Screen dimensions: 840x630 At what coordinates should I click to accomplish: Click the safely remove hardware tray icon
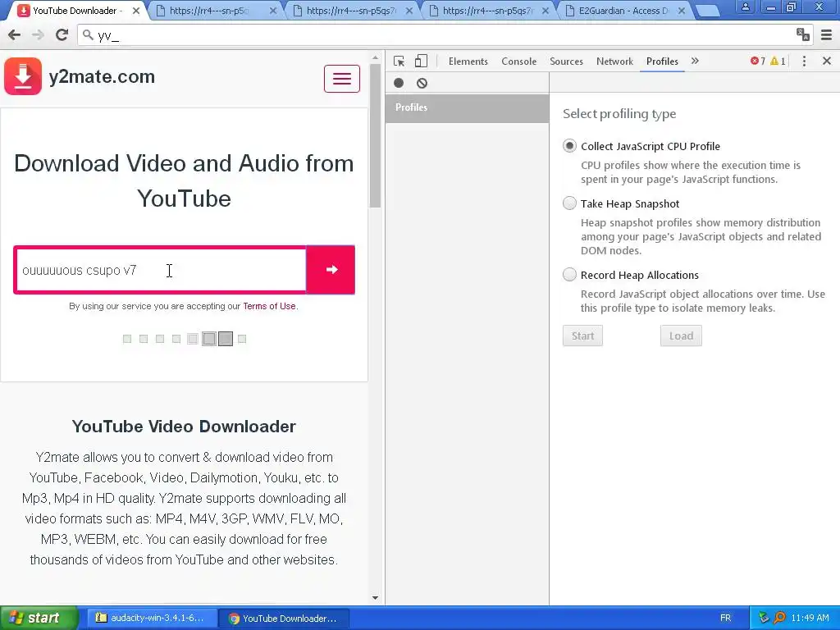(764, 619)
